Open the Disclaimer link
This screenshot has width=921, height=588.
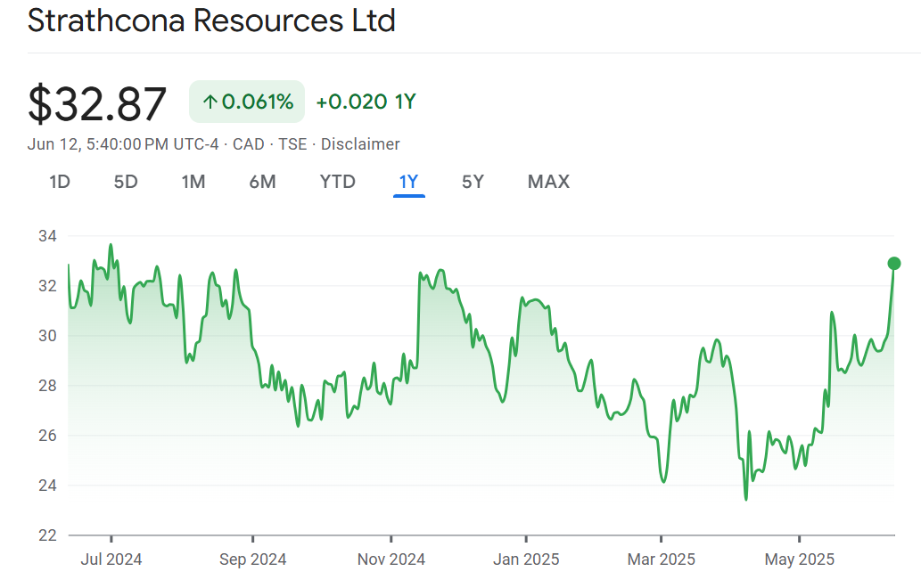pos(360,144)
